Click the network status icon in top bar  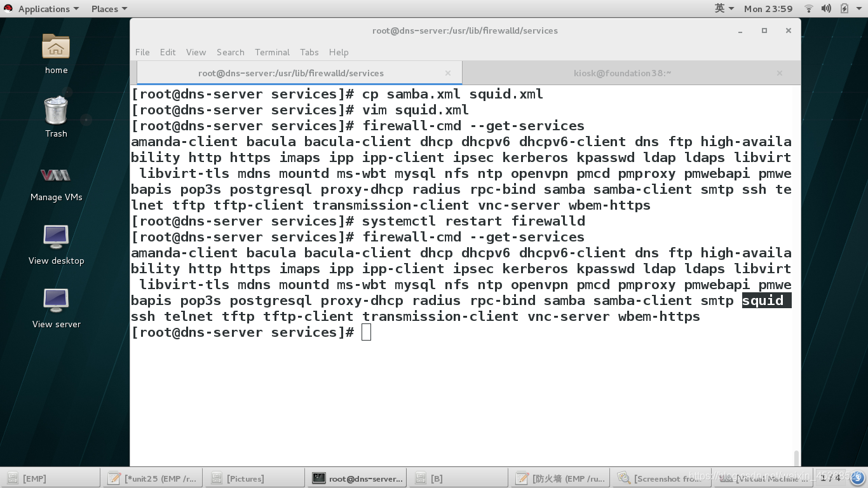coord(809,9)
